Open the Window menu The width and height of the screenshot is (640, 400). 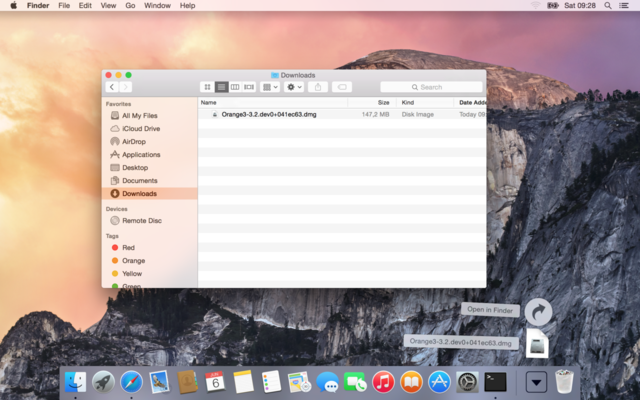[x=157, y=5]
